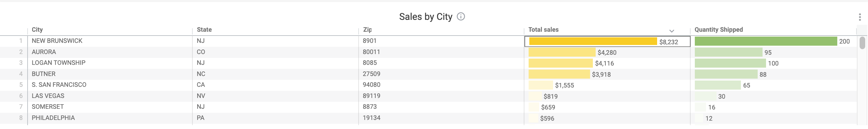Viewport: 868px width, 129px height.
Task: Select the LAS VEGAS city cell
Action: [x=110, y=96]
